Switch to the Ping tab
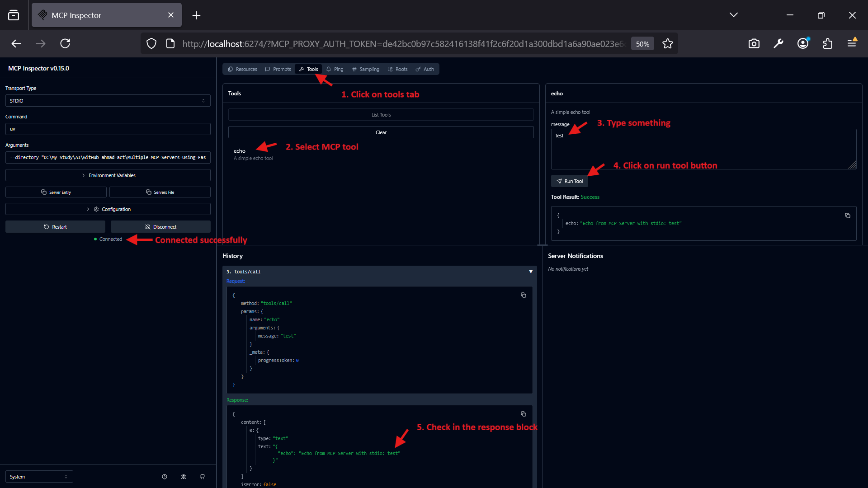The width and height of the screenshot is (868, 488). pyautogui.click(x=335, y=69)
